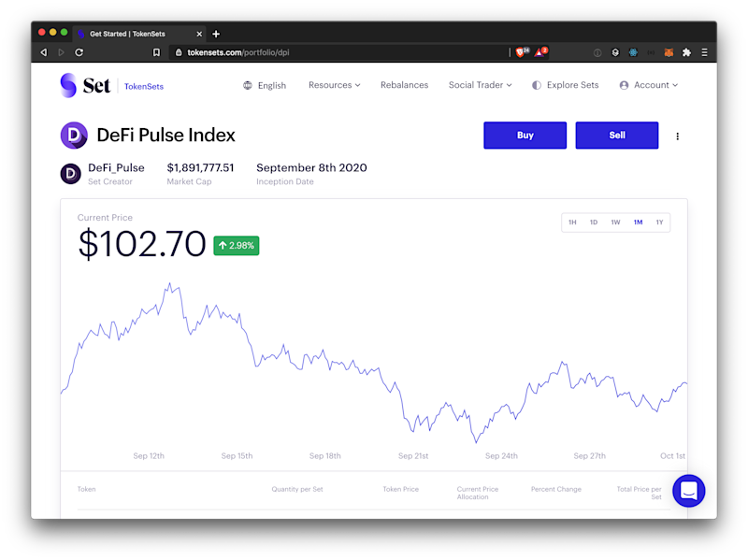Click the lock icon in address bar
Image resolution: width=748 pixels, height=560 pixels.
coord(179,52)
